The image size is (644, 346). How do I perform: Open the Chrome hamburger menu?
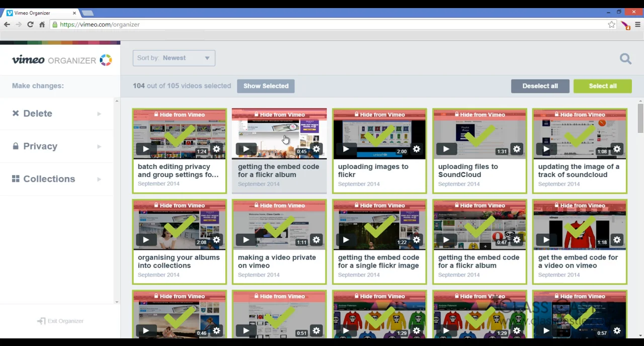[x=638, y=24]
